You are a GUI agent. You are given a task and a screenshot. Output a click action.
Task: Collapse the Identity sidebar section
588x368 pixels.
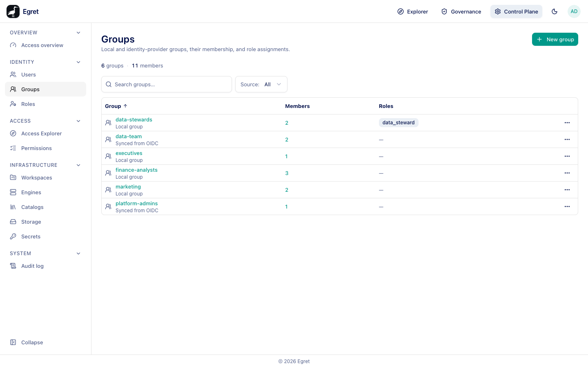(x=78, y=62)
